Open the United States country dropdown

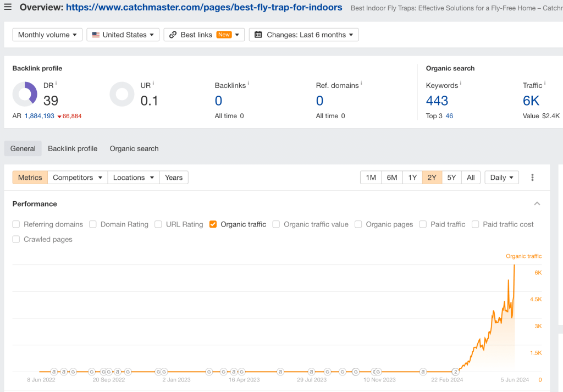pos(123,35)
